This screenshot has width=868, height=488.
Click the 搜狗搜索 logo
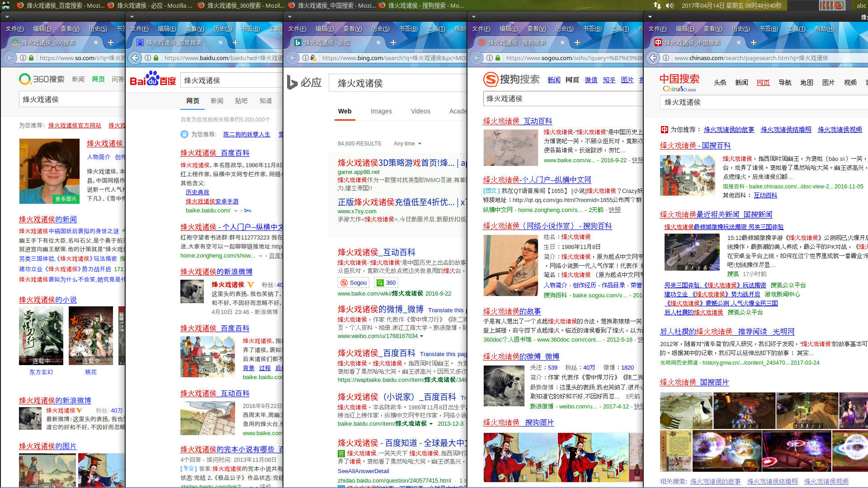point(511,79)
